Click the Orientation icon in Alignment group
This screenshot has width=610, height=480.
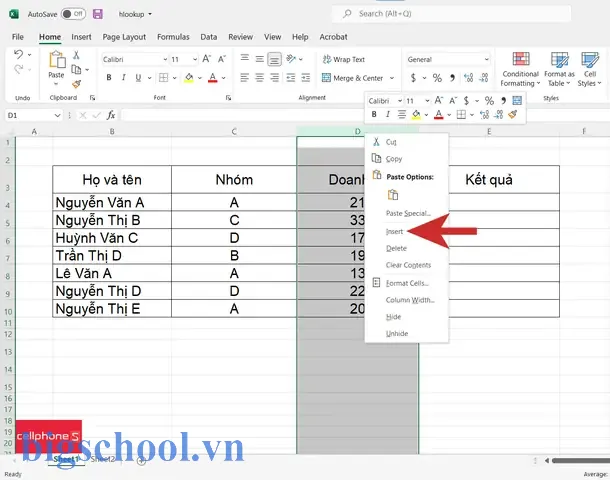click(x=291, y=59)
